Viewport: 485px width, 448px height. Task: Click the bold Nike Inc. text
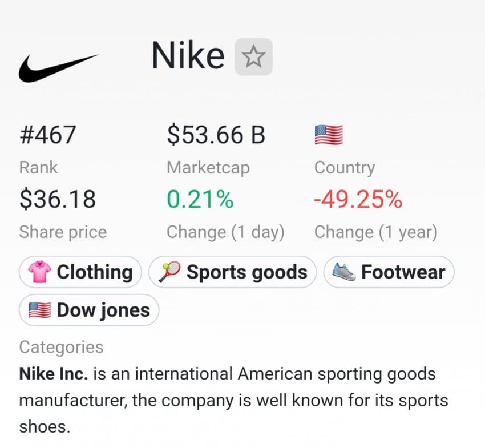click(54, 373)
